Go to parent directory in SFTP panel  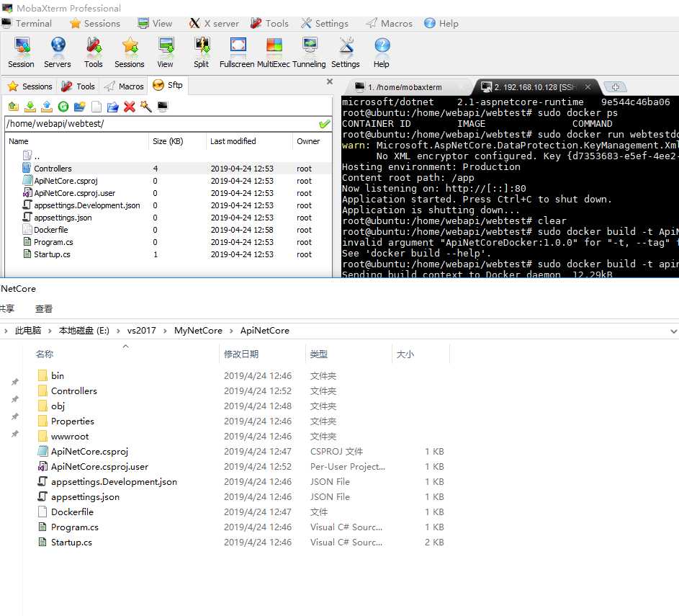pyautogui.click(x=14, y=106)
